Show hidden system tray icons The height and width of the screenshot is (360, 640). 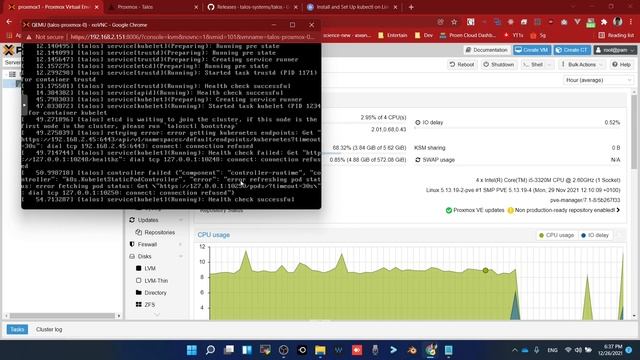pyautogui.click(x=515, y=350)
